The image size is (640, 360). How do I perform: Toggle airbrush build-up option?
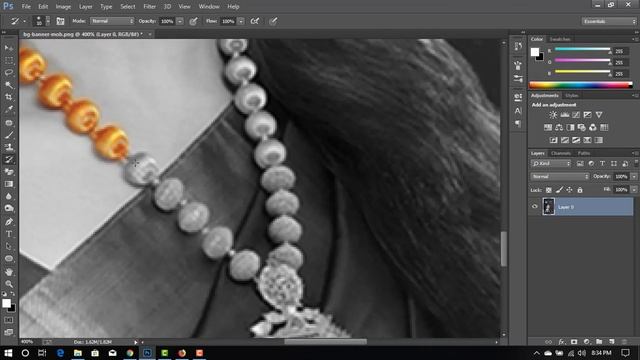pyautogui.click(x=255, y=21)
